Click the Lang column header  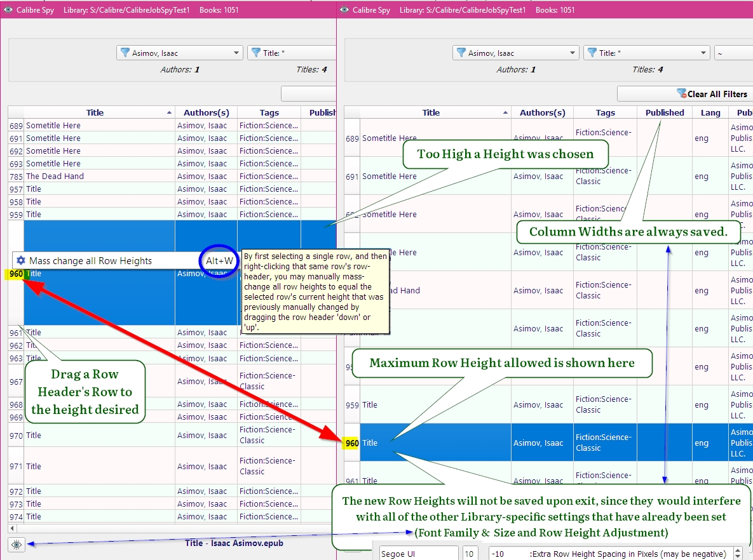[x=710, y=113]
